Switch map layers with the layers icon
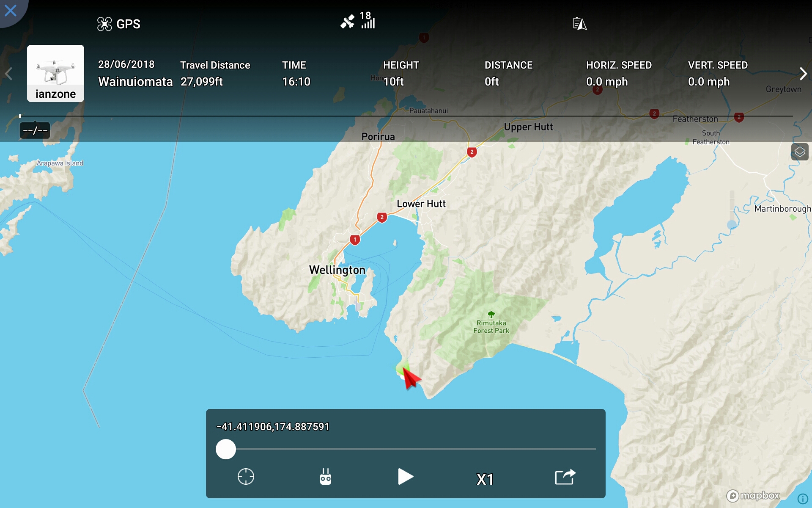 coord(799,152)
